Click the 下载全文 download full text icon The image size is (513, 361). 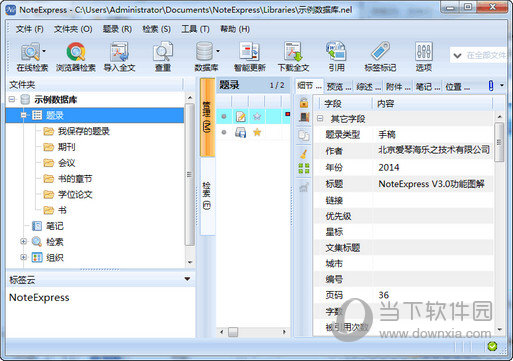coord(293,57)
